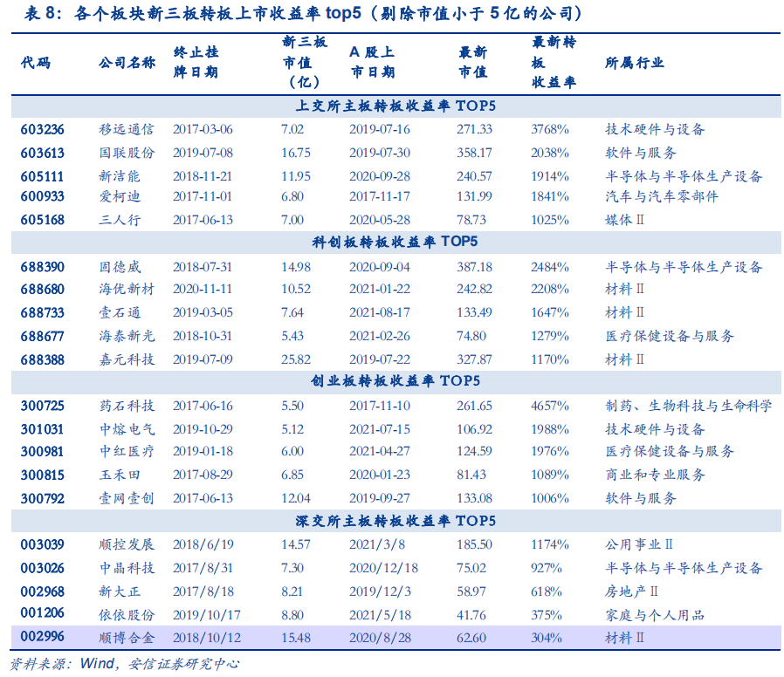Click the 公司名称 column header
Viewport: 784px width, 677px height.
click(127, 63)
